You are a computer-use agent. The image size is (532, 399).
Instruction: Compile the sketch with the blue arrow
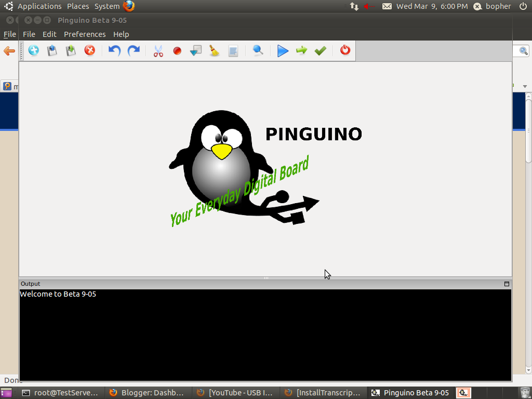tap(283, 50)
